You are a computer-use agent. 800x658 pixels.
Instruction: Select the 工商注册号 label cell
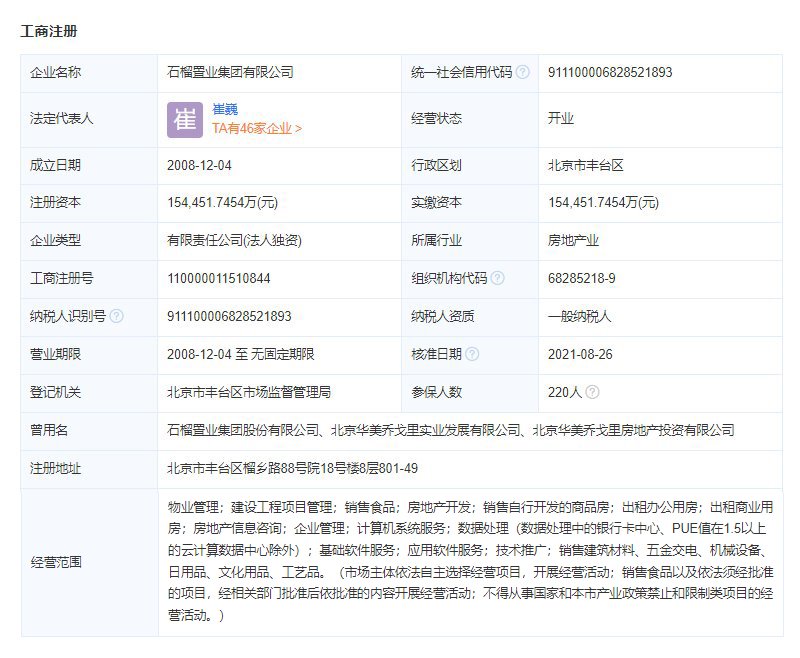89,279
